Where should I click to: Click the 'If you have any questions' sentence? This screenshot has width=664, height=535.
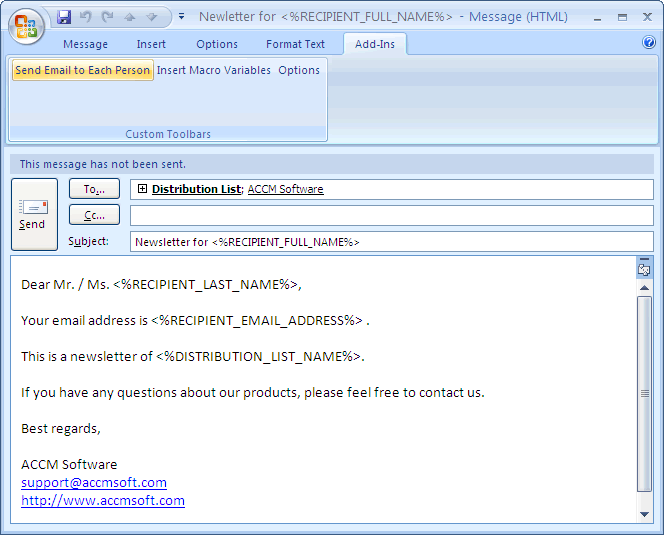(x=253, y=393)
